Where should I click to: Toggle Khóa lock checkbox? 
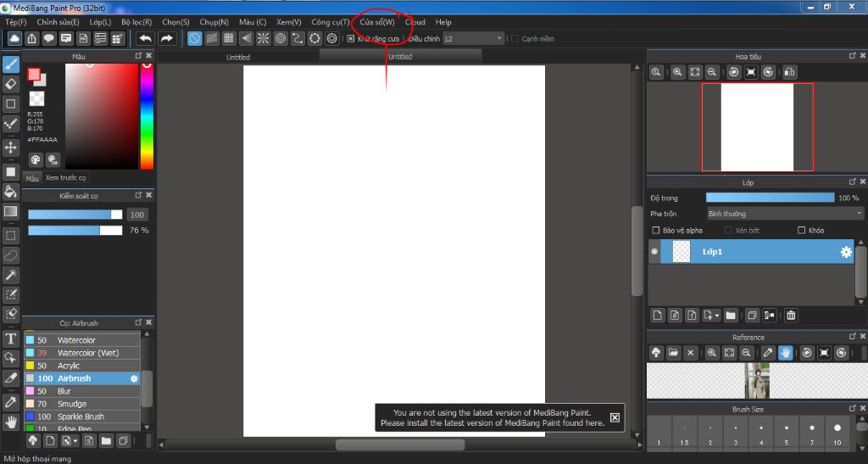click(x=801, y=231)
